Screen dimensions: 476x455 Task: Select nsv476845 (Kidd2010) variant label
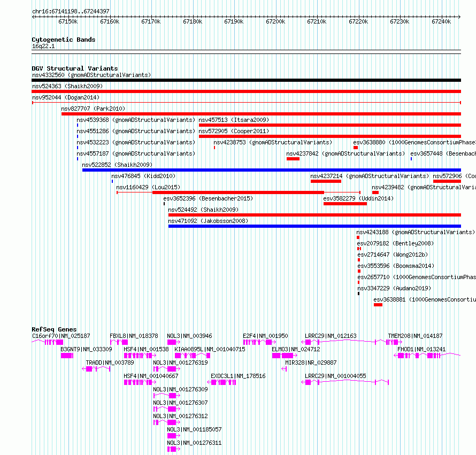143,176
